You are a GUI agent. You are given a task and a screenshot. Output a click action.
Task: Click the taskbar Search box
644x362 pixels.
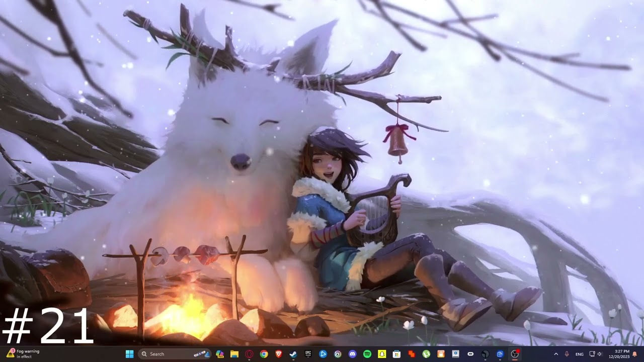tap(175, 354)
